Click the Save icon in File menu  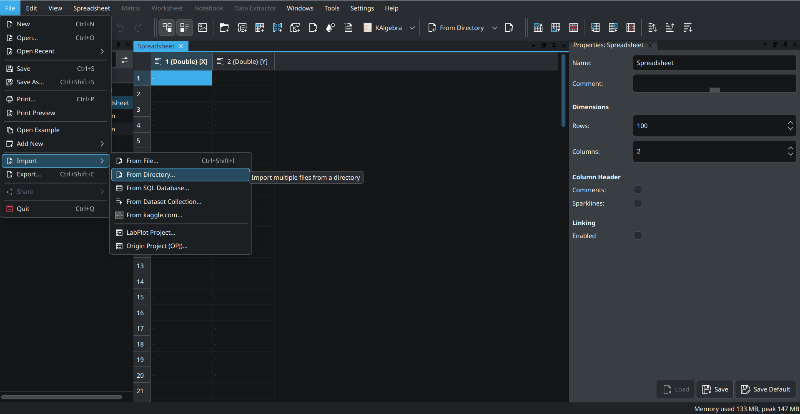click(9, 68)
